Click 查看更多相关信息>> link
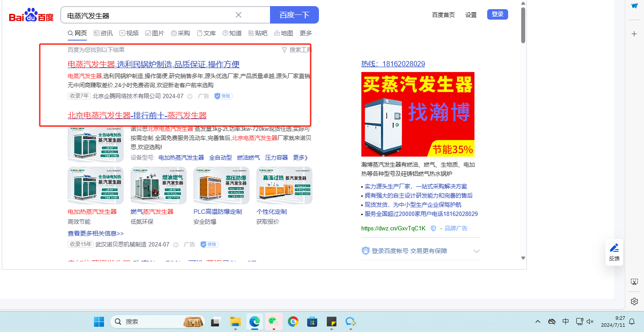644x332 pixels. (x=96, y=233)
